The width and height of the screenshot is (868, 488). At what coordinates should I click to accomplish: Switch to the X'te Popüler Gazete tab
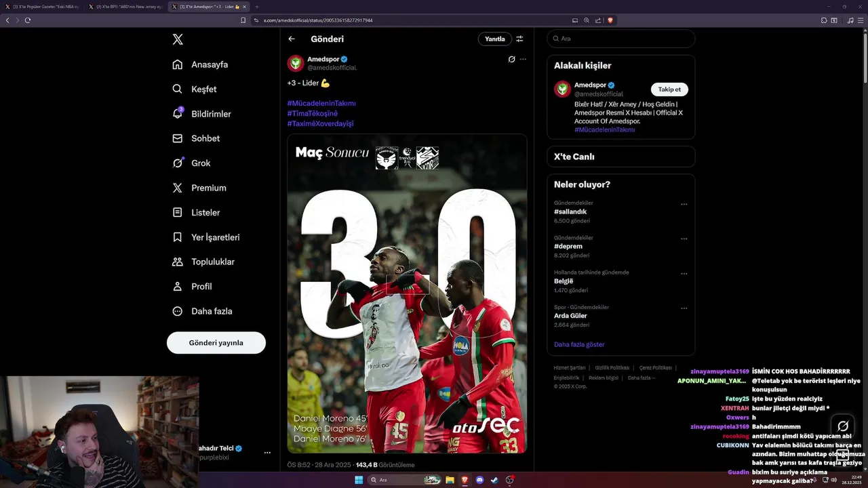[x=43, y=7]
